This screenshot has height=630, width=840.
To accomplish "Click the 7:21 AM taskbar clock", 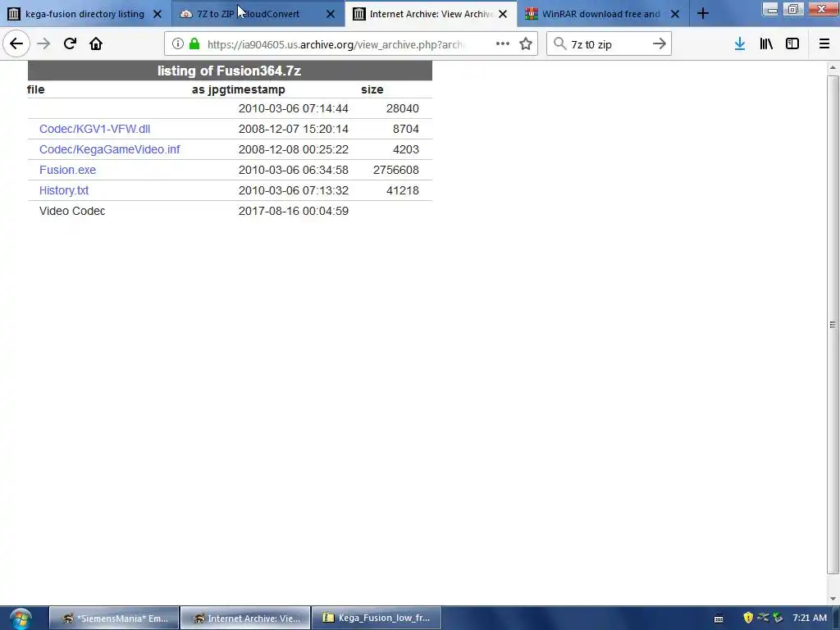I will pyautogui.click(x=810, y=618).
